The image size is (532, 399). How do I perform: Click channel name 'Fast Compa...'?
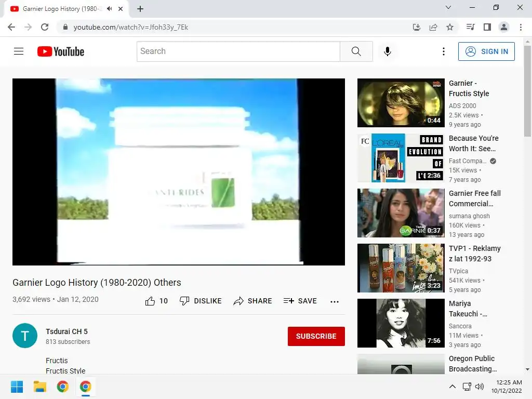468,161
